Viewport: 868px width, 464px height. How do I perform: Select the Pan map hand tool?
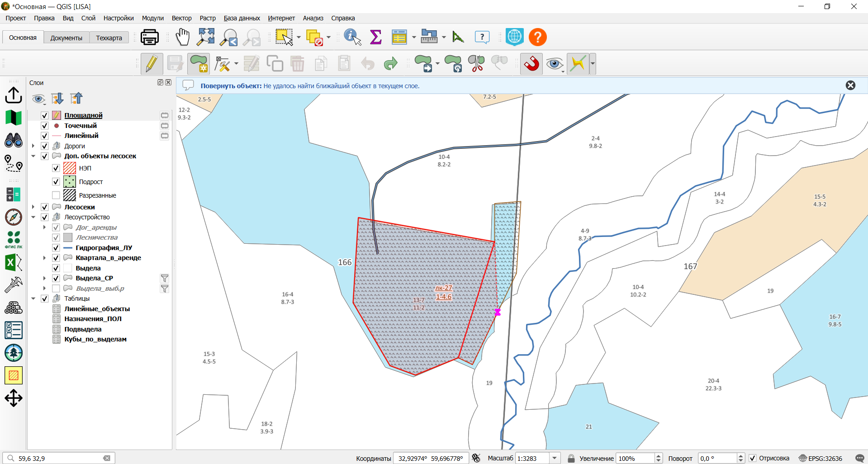click(x=183, y=37)
